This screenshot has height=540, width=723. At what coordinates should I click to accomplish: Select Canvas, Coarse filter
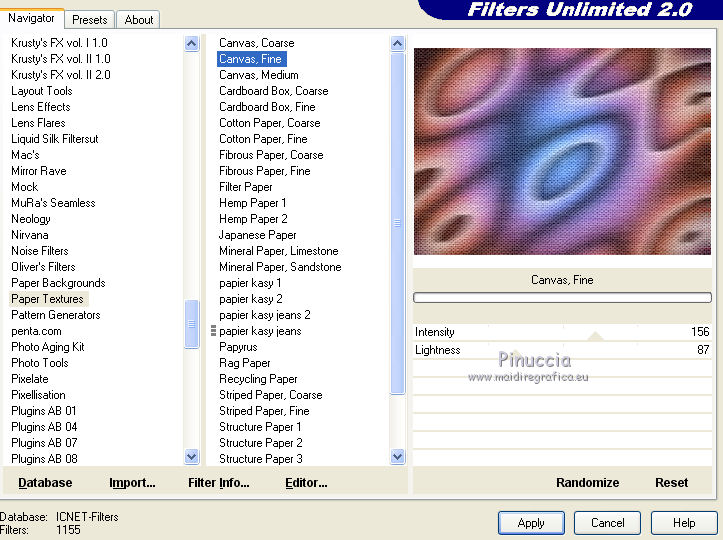click(256, 43)
